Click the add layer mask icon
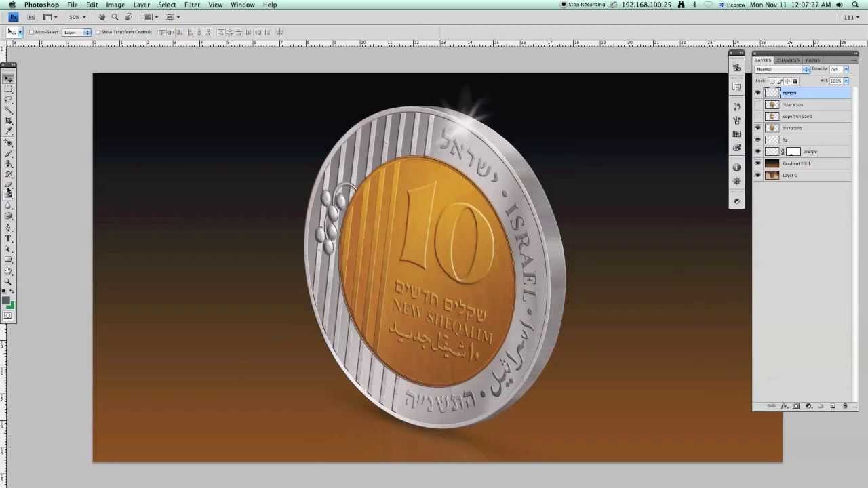Viewport: 868px width, 488px height. click(796, 406)
